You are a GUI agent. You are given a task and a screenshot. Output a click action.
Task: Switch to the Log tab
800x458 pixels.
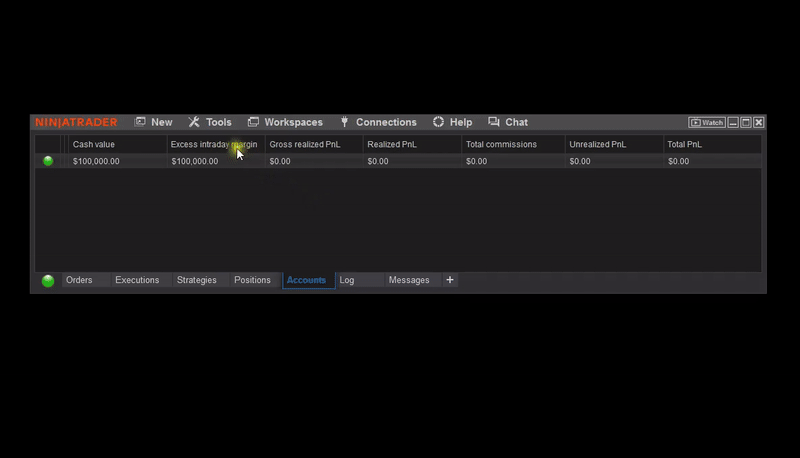[x=347, y=280]
